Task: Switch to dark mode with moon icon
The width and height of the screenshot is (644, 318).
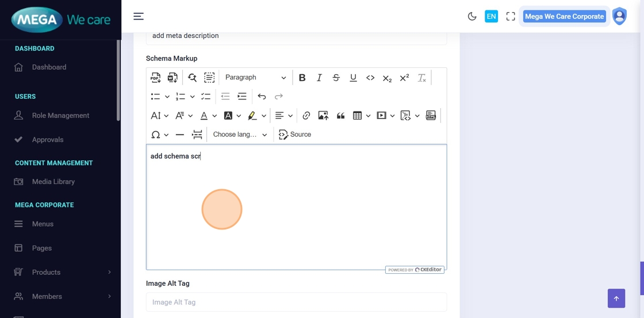Action: (x=472, y=17)
